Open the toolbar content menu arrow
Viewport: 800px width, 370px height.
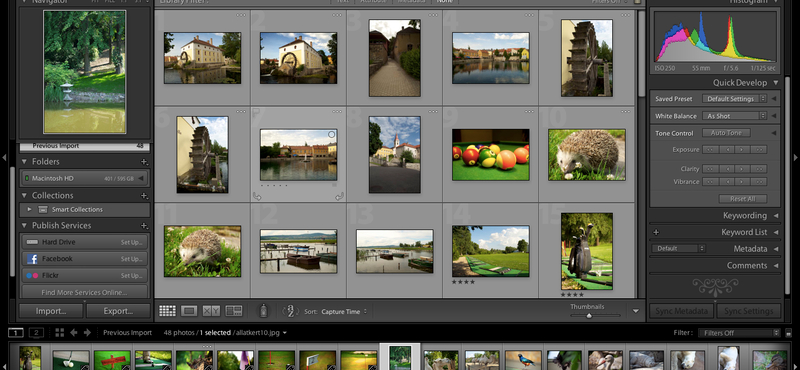636,311
